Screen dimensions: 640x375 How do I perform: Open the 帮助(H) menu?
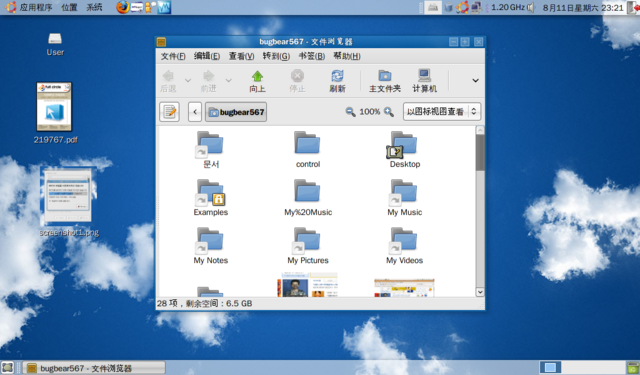pyautogui.click(x=347, y=56)
